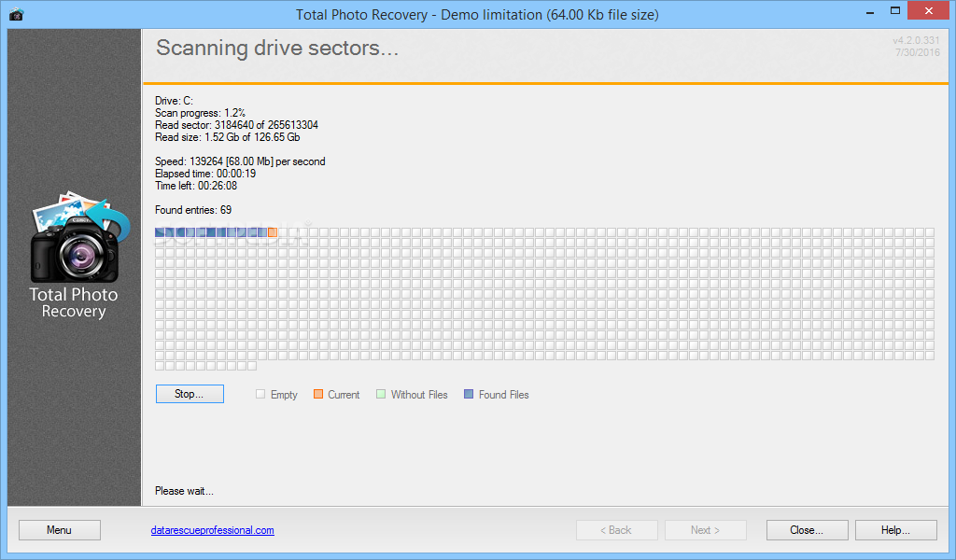The width and height of the screenshot is (956, 560).
Task: Minimize the Total Photo Recovery window
Action: point(870,11)
